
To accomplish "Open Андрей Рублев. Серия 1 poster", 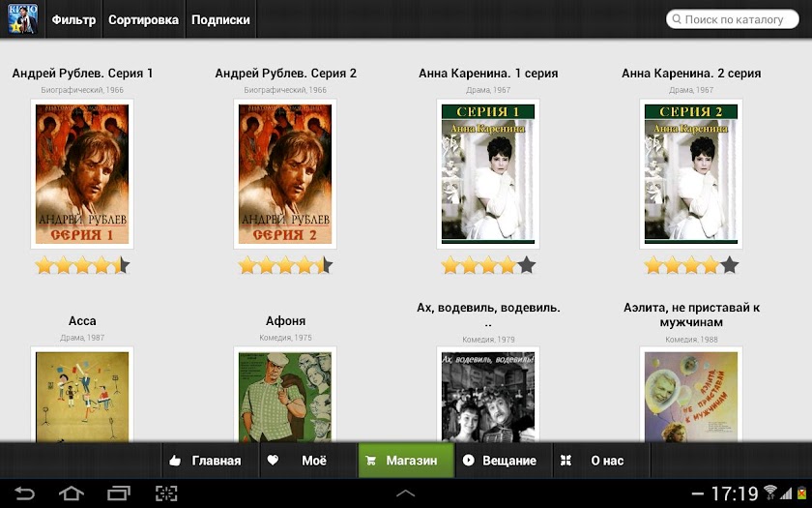I will tap(82, 173).
